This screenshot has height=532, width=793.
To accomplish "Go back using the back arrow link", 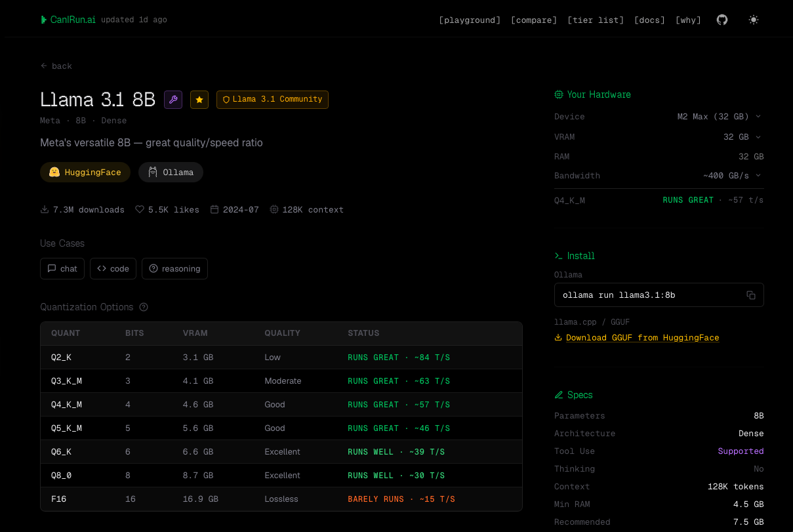I will click(56, 66).
